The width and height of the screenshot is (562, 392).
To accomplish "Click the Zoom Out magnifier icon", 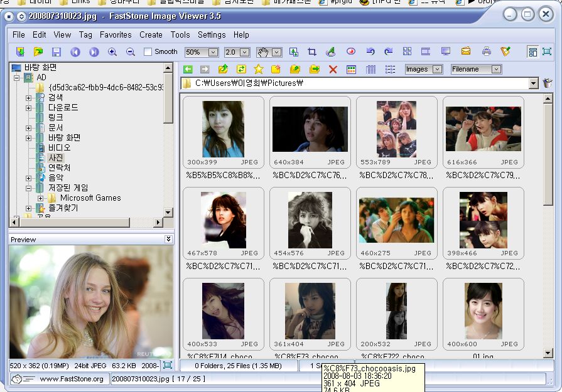I will [131, 52].
